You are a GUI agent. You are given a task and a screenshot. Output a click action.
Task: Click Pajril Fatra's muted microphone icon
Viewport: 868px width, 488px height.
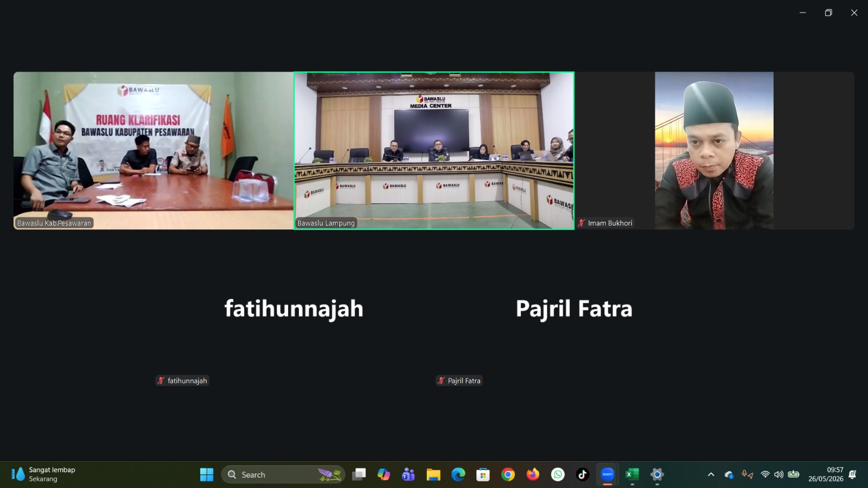click(441, 381)
